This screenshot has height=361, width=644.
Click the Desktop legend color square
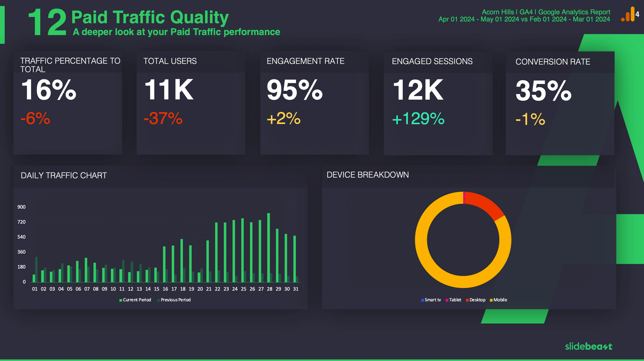coord(467,300)
